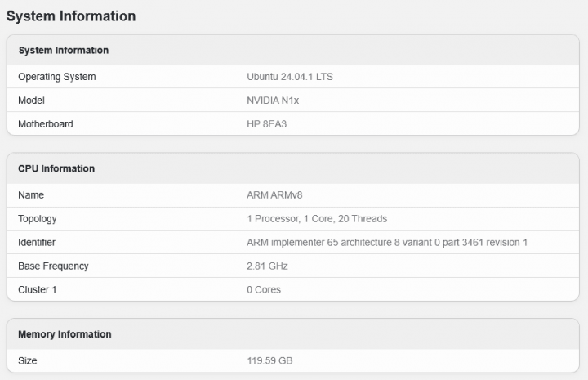
Task: Click the Operating System row label
Action: point(57,77)
